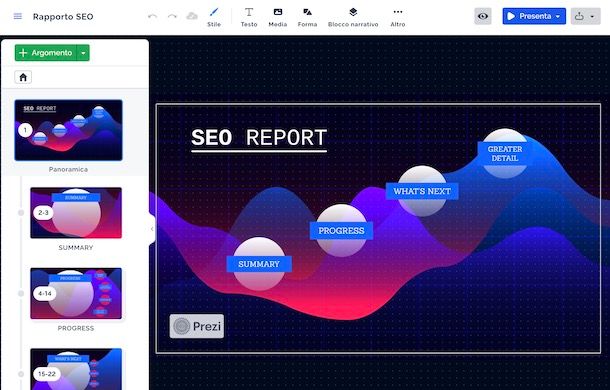Start presentation with Presenta button
The width and height of the screenshot is (610, 390).
[529, 16]
